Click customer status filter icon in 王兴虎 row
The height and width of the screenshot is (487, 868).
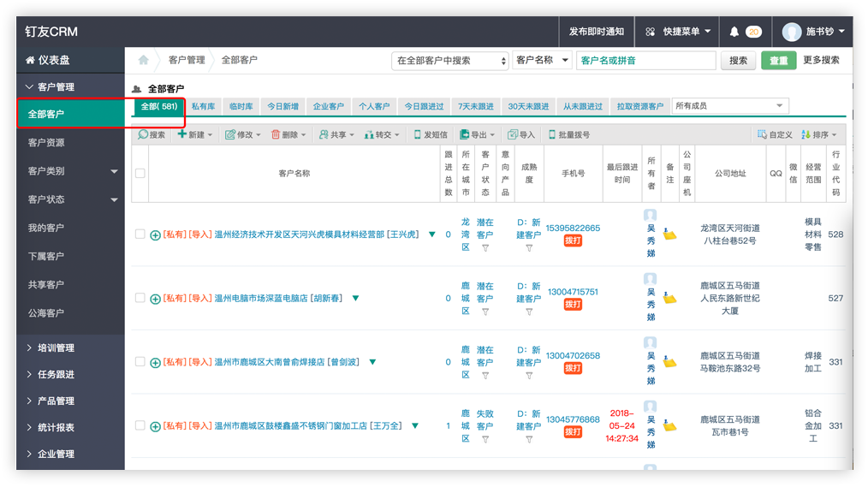coord(485,248)
